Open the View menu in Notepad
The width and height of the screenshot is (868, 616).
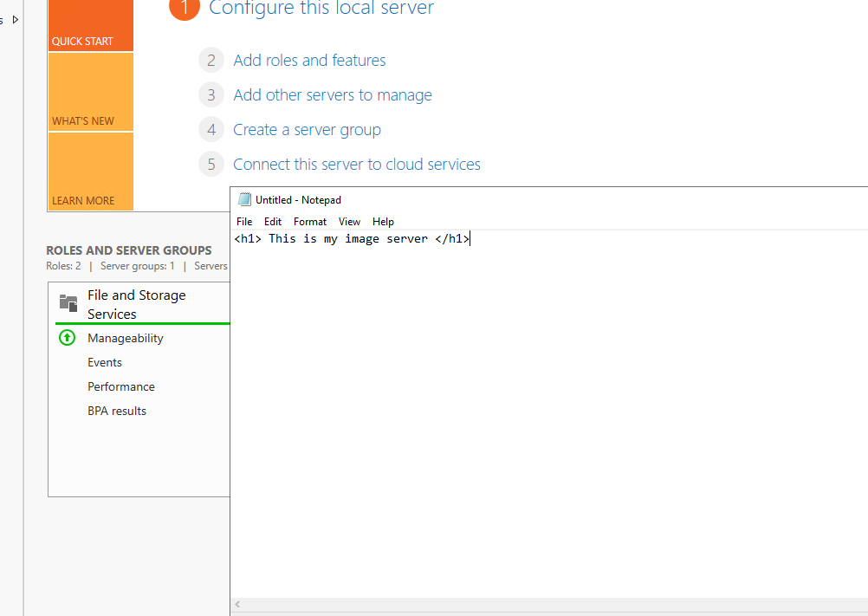(x=349, y=221)
